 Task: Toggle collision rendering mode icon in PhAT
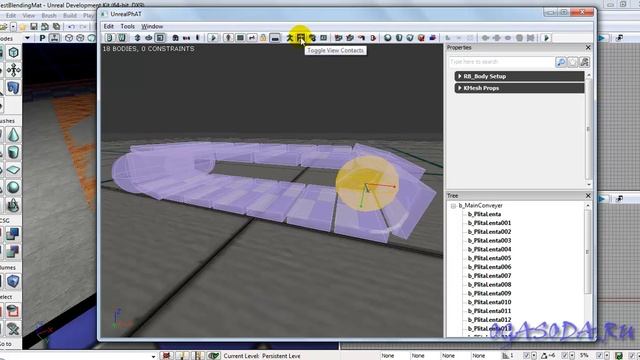[240, 38]
